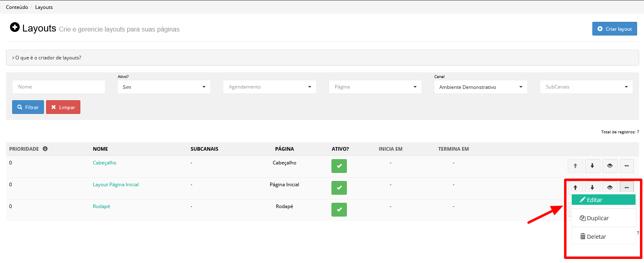Open the SubCanais dropdown
This screenshot has width=644, height=263.
[x=586, y=87]
